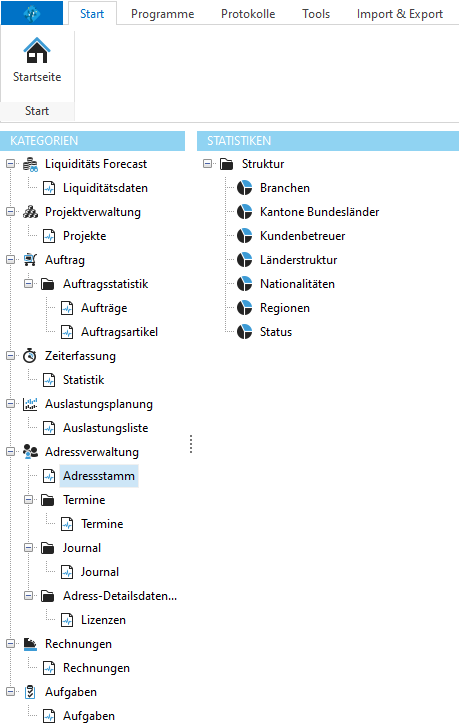Click the Auftrag shopping cart icon
The image size is (459, 728).
(x=30, y=260)
